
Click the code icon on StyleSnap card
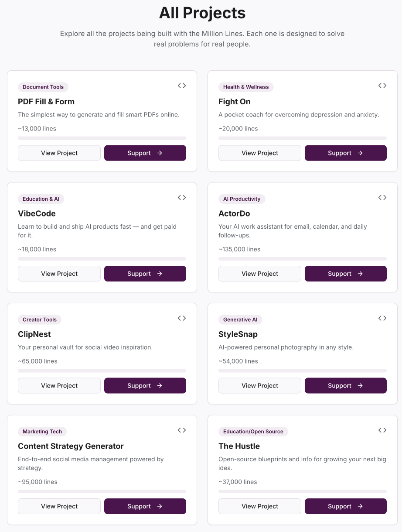[382, 318]
